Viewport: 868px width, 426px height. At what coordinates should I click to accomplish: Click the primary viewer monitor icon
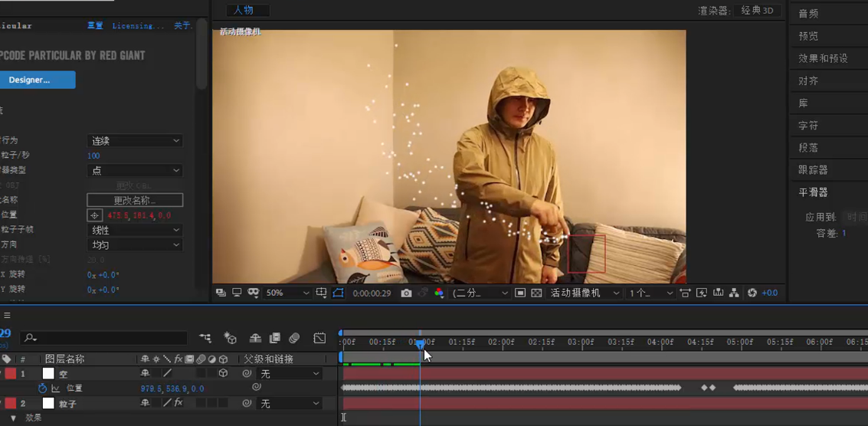237,293
